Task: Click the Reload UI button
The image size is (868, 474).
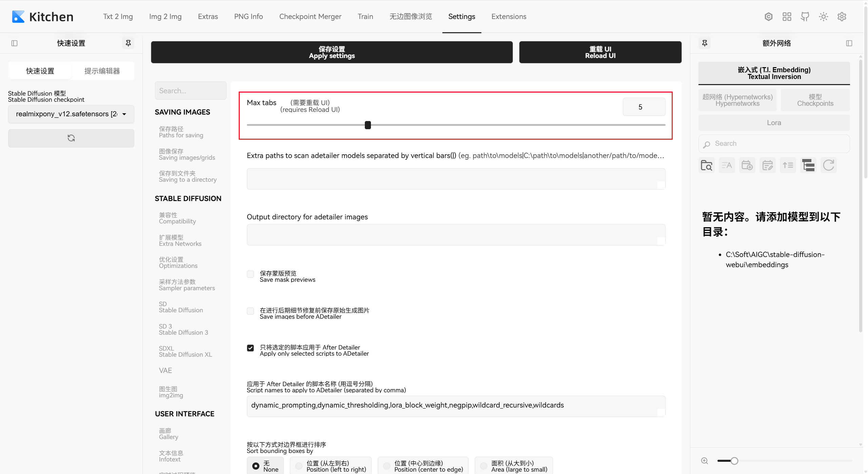Action: click(600, 52)
